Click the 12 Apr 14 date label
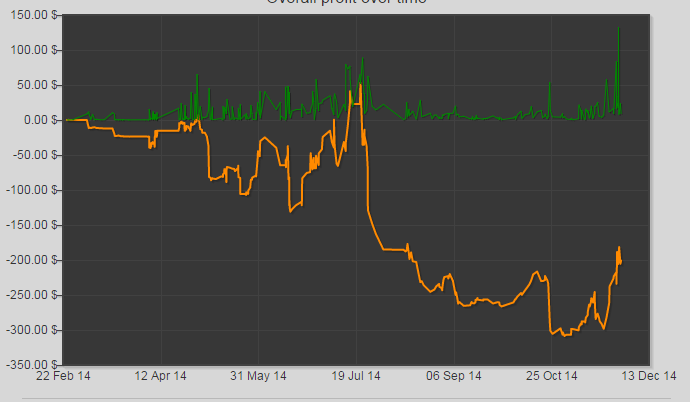Viewport: 690px width, 402px height. point(161,376)
